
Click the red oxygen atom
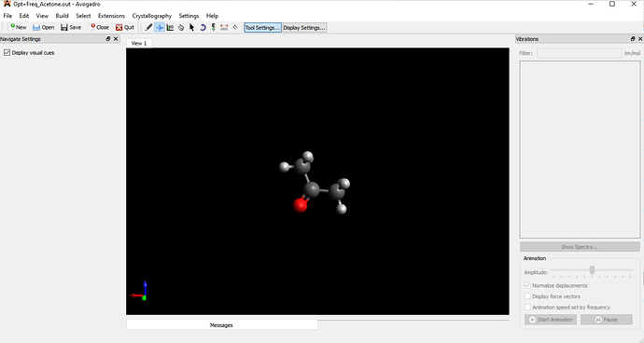tap(301, 205)
